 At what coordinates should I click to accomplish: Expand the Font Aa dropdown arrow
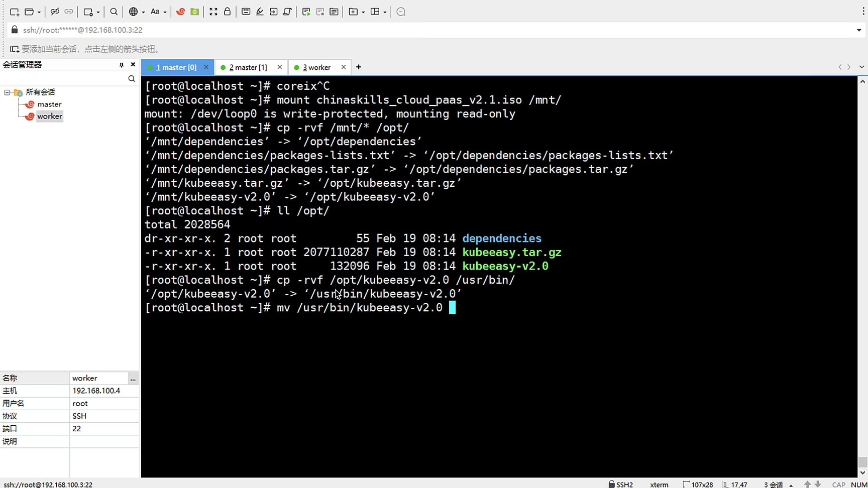point(165,12)
